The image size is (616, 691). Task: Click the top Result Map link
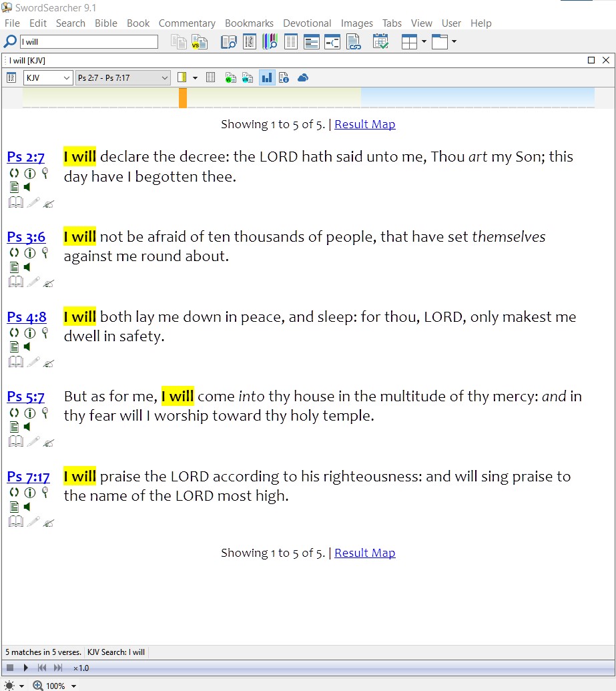pos(365,124)
